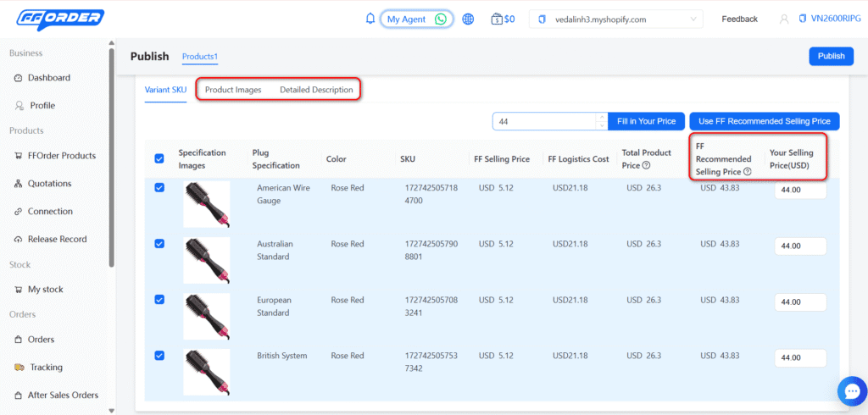Image resolution: width=868 pixels, height=415 pixels.
Task: Open the American Wire Gauge product thumbnail
Action: (207, 204)
